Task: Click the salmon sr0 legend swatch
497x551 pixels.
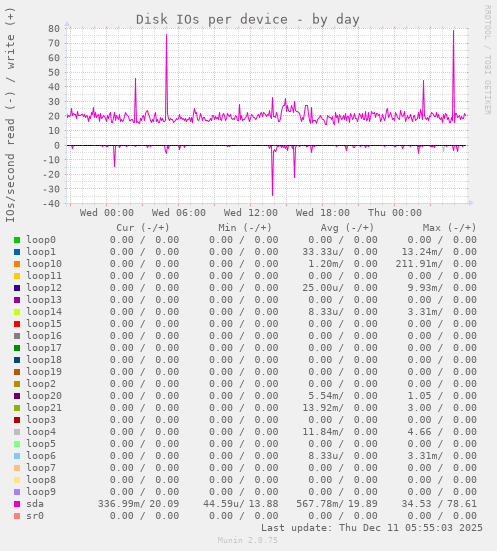Action: (17, 516)
